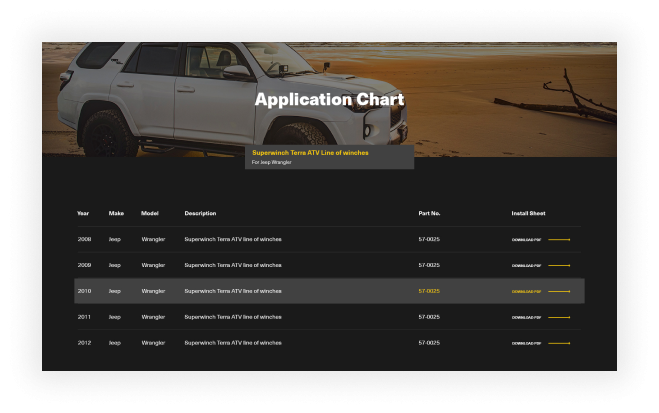This screenshot has height=413, width=659.
Task: Click the arrow icon in the 2009 row
Action: [559, 266]
